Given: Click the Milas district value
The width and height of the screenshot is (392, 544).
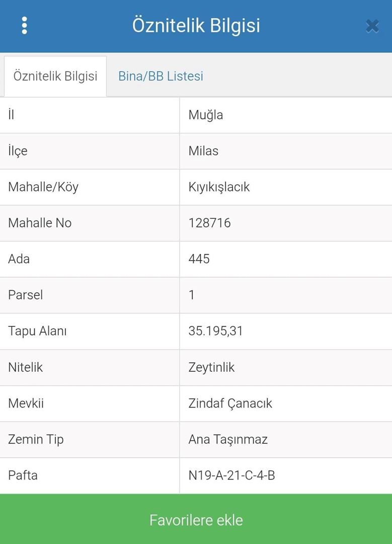Looking at the screenshot, I should click(203, 151).
